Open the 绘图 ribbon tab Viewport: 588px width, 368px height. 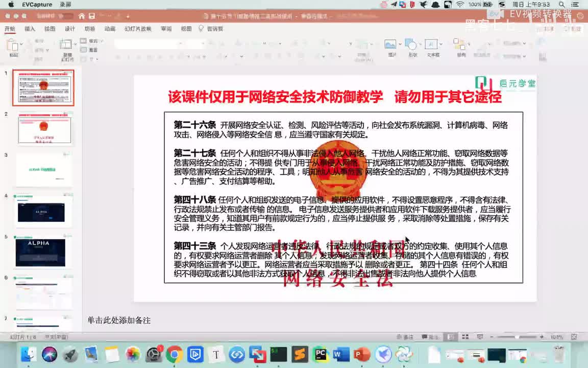tap(50, 29)
